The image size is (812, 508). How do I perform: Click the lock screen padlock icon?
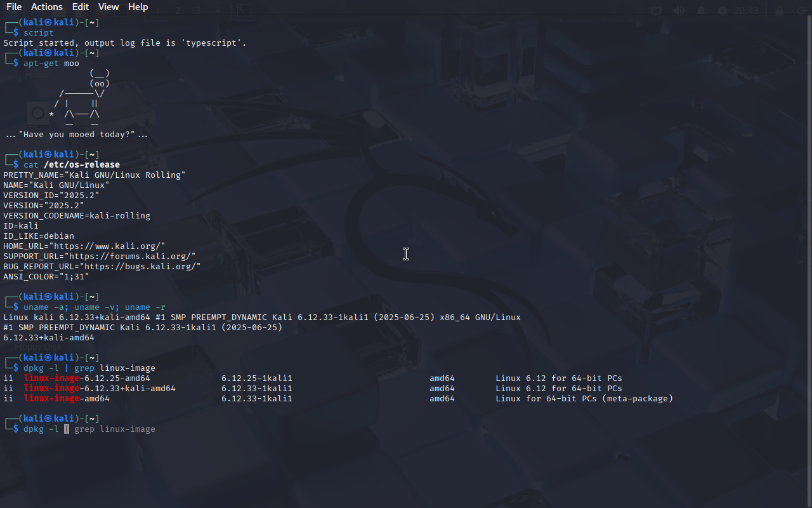[x=780, y=11]
